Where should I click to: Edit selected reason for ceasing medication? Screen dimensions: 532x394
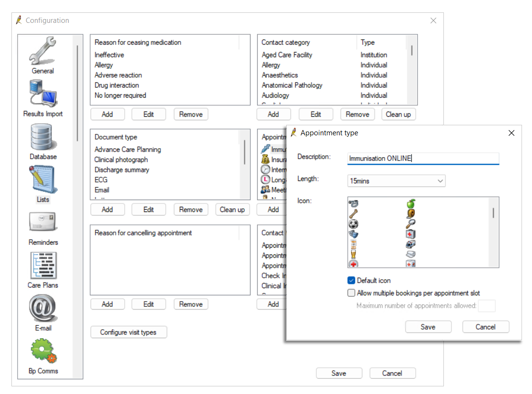coord(149,114)
